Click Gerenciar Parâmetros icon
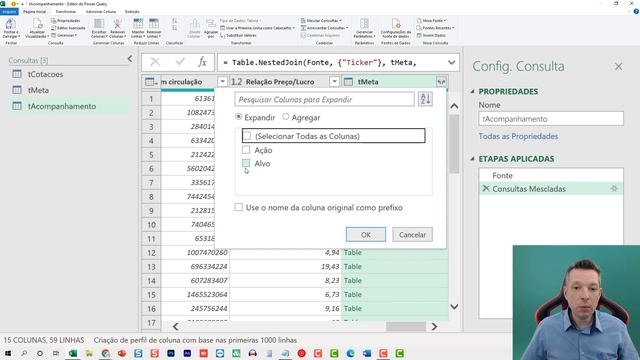This screenshot has width=640, height=360. point(364,24)
